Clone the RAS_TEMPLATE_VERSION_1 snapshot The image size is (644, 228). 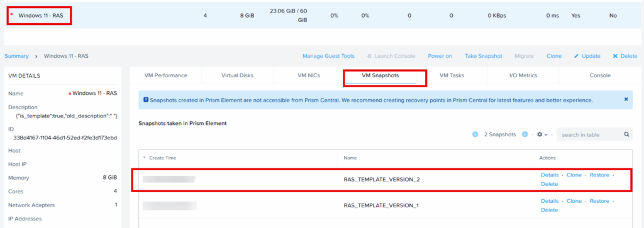tap(574, 201)
